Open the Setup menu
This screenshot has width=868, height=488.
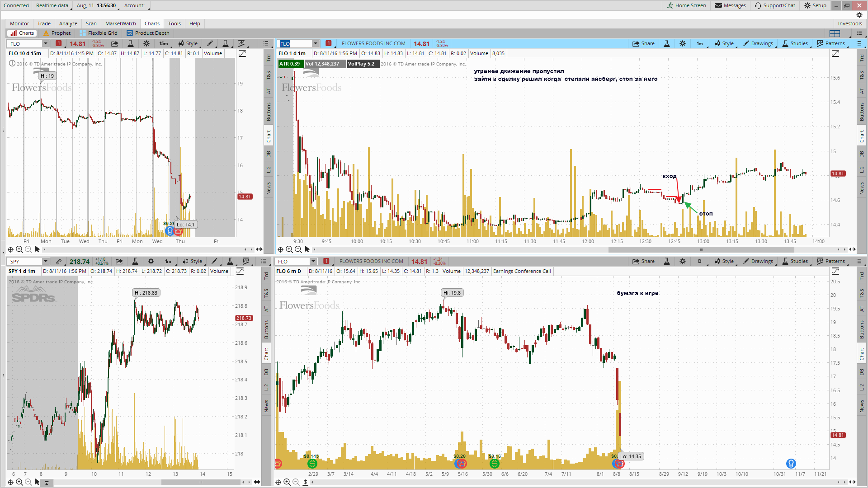(x=815, y=5)
